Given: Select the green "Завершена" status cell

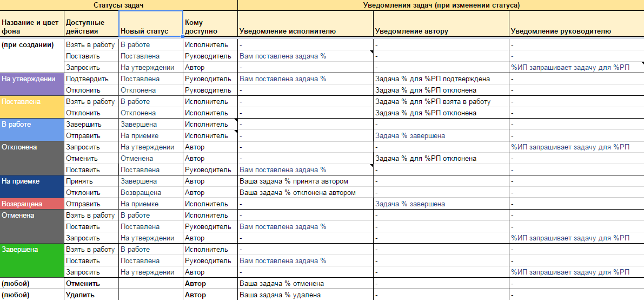Looking at the screenshot, I should tap(32, 260).
